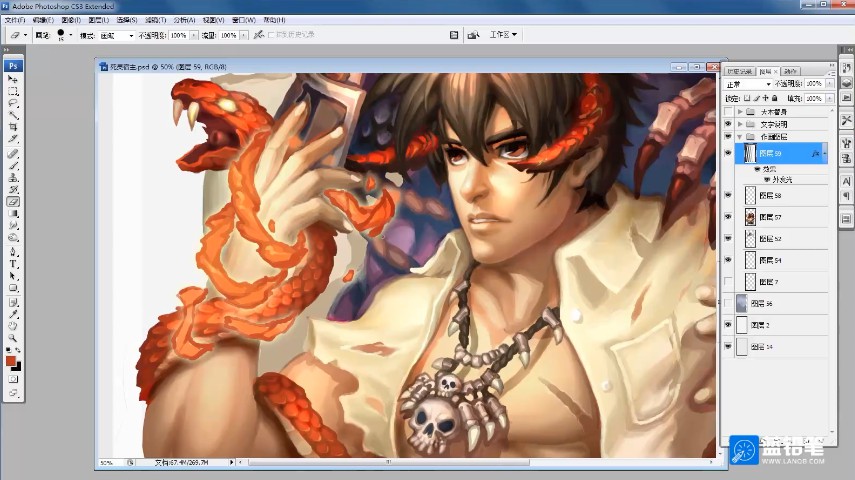The width and height of the screenshot is (855, 480).
Task: Hide layer 2 visibility eye
Action: point(728,325)
